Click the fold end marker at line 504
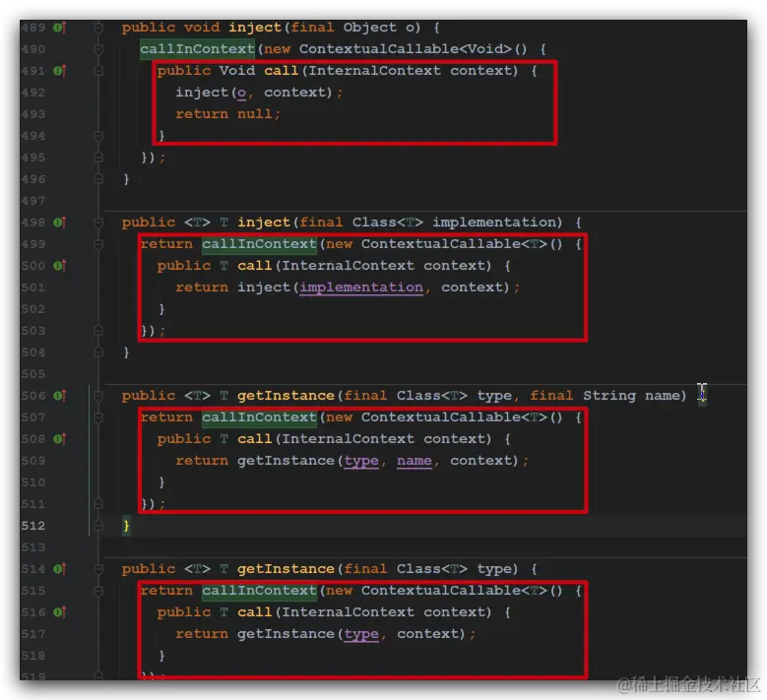 (98, 352)
